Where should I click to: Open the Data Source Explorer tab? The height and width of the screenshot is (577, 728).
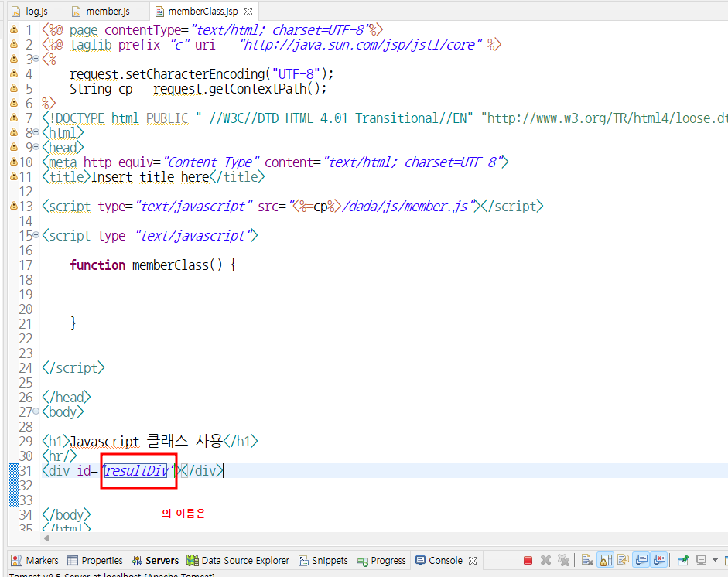pyautogui.click(x=238, y=560)
